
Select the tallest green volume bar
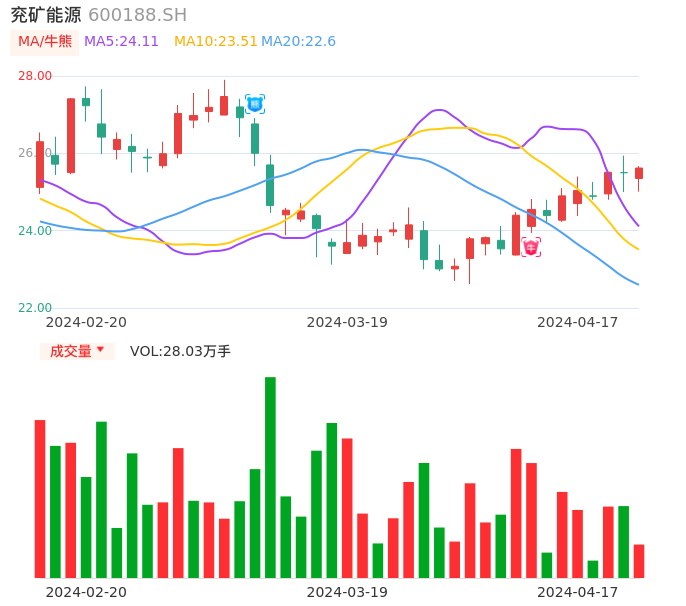point(270,477)
